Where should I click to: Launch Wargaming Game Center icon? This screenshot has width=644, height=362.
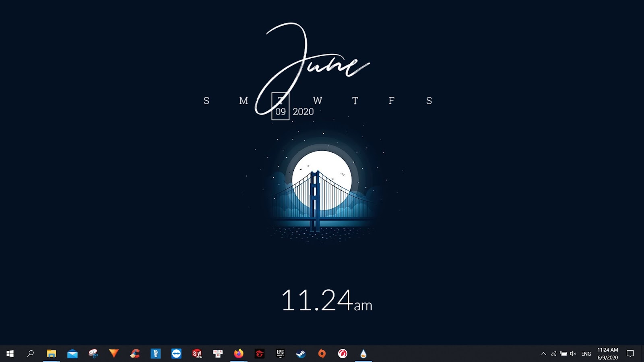(343, 354)
